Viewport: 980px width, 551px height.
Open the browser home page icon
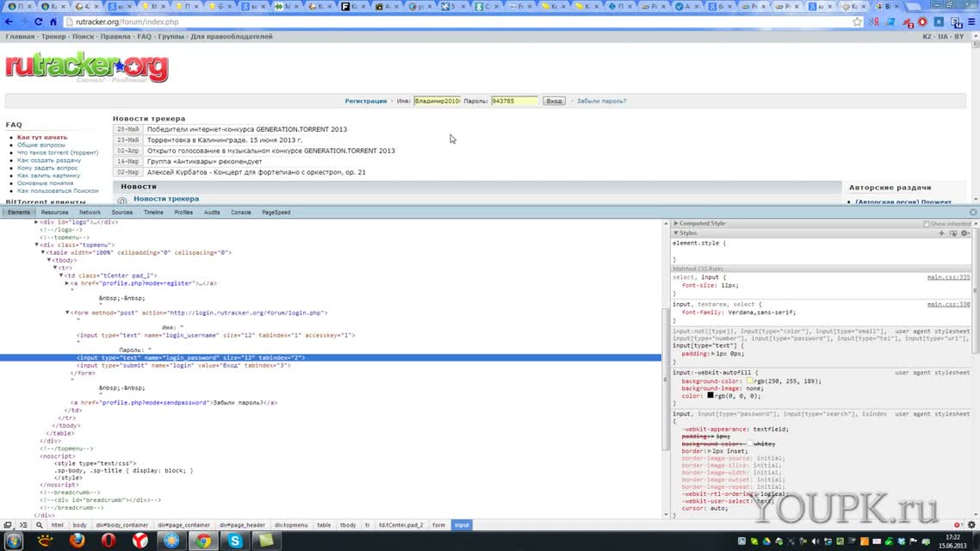[53, 22]
